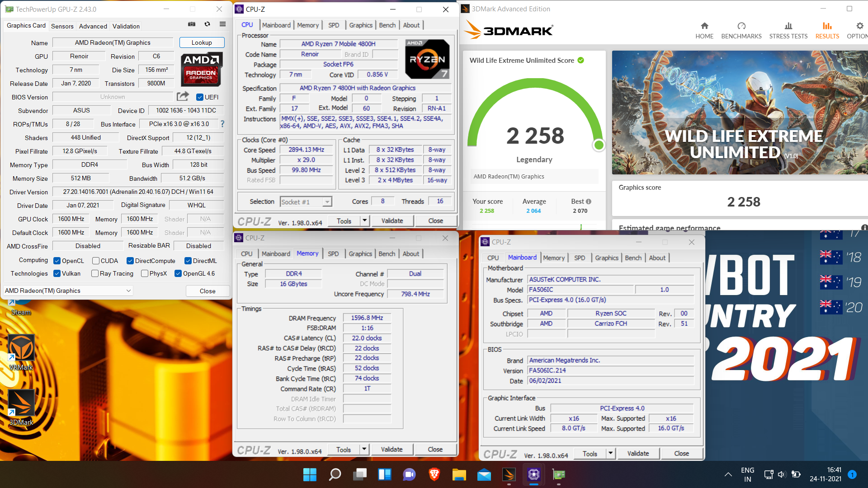This screenshot has width=868, height=488.
Task: Open the Graphics tab in the Mainboard CPU-Z window
Action: (607, 258)
